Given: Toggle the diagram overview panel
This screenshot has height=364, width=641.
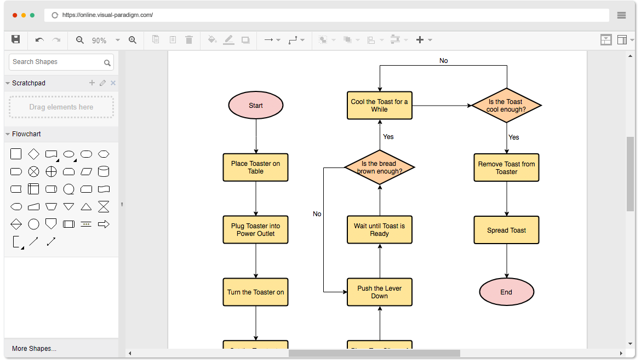Looking at the screenshot, I should click(605, 39).
